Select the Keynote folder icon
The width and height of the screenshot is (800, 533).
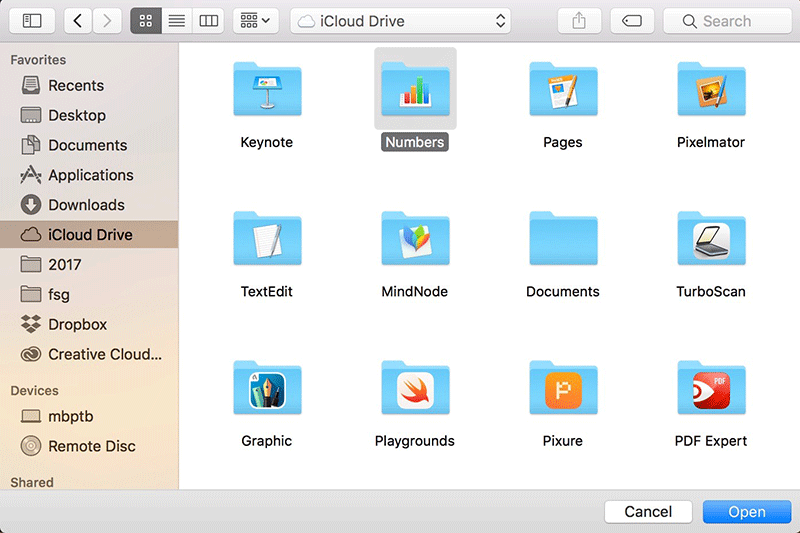(x=267, y=89)
